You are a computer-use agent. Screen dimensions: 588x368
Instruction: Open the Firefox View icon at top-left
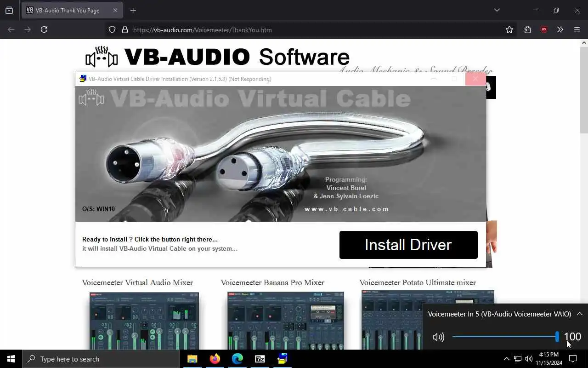(x=9, y=10)
